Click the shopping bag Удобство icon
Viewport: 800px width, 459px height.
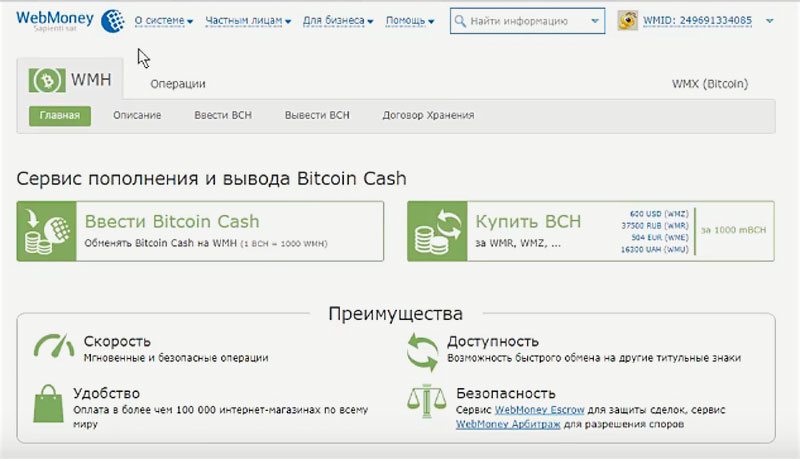pos(48,403)
